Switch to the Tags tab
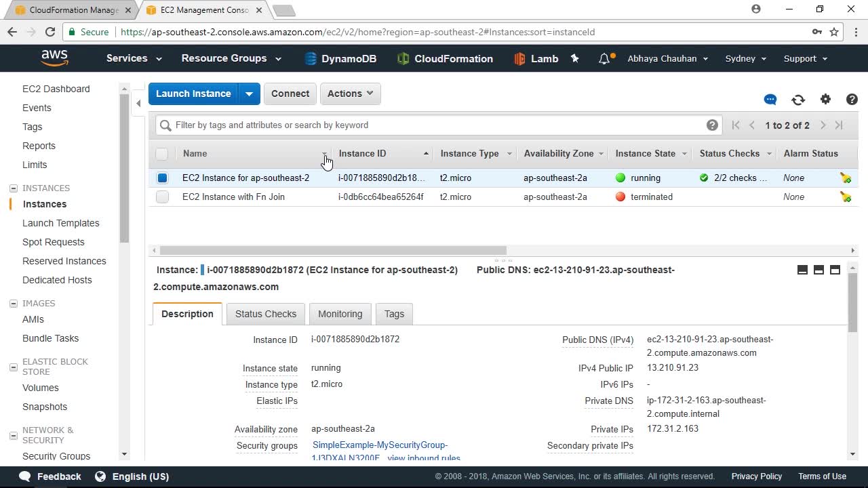This screenshot has height=488, width=868. pyautogui.click(x=394, y=314)
